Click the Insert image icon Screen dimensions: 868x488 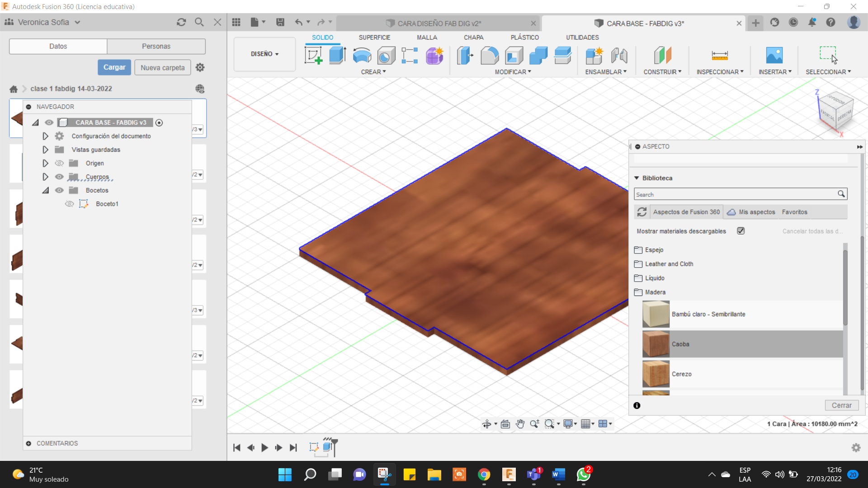(774, 56)
